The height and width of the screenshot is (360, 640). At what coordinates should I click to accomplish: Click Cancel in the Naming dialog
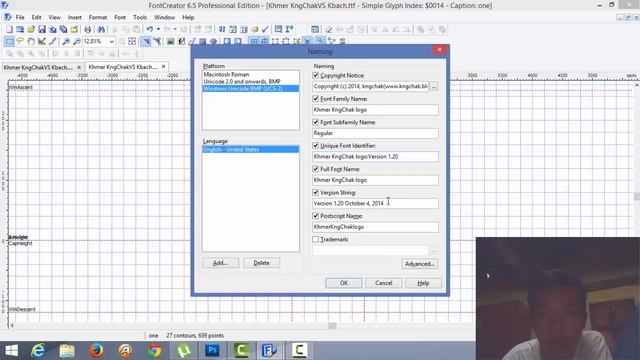pos(384,283)
